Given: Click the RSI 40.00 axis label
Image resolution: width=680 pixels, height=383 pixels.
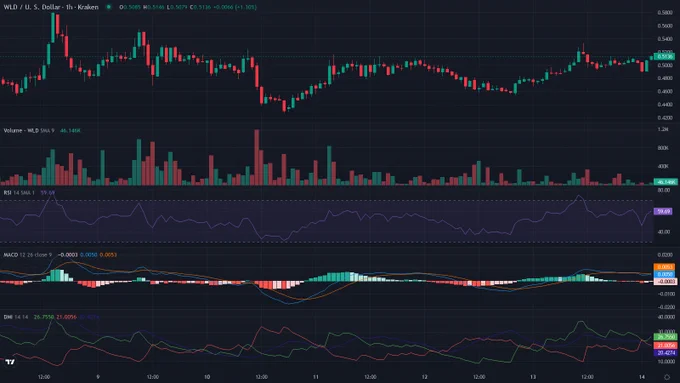Looking at the screenshot, I should (x=664, y=232).
